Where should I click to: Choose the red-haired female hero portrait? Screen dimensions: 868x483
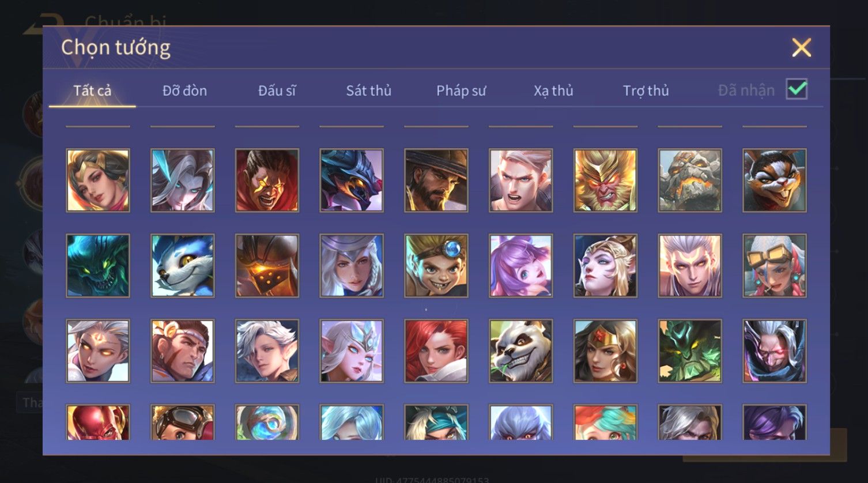[436, 351]
